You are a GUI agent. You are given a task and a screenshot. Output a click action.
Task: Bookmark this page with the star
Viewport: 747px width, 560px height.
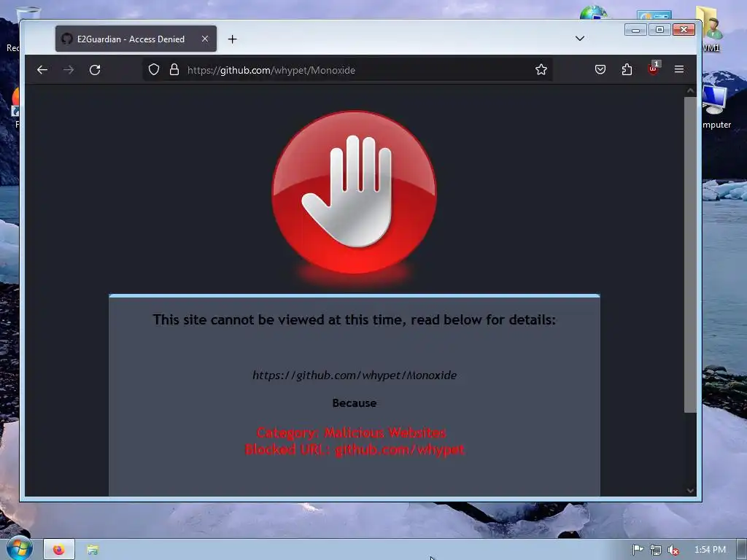click(x=541, y=69)
